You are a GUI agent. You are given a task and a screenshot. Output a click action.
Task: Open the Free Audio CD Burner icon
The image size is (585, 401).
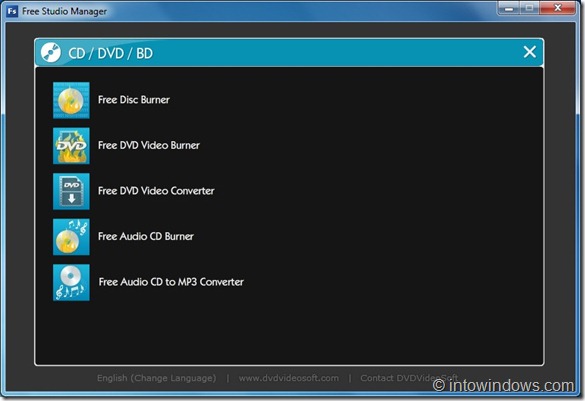pos(71,236)
